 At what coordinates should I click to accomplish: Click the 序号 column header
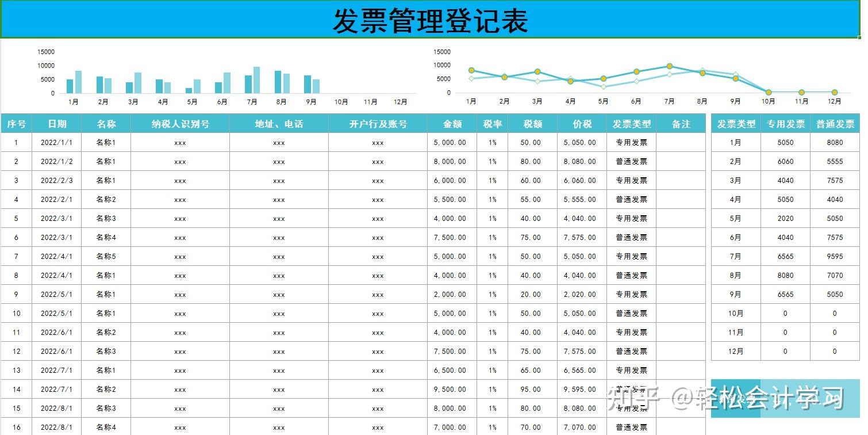pos(16,124)
